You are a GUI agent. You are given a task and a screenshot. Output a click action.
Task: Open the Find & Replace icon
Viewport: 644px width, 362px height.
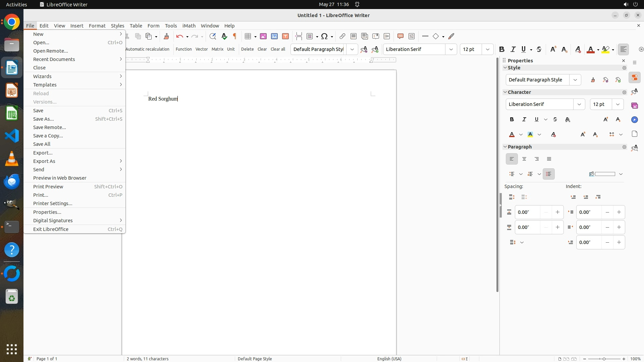coord(213,36)
